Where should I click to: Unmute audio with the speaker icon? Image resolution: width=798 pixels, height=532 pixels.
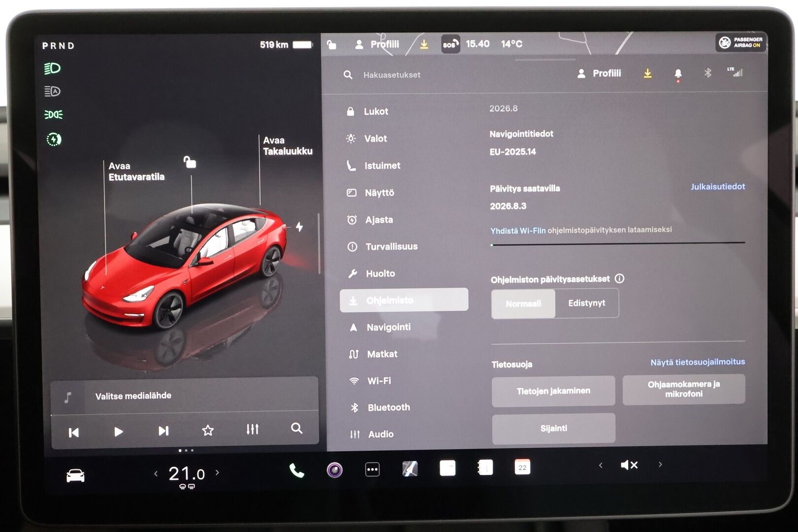point(630,464)
